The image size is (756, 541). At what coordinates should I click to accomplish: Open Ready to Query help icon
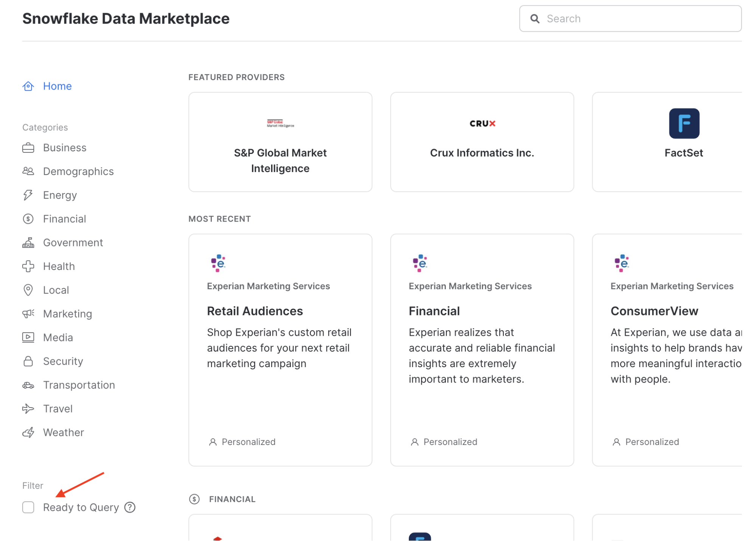click(130, 507)
